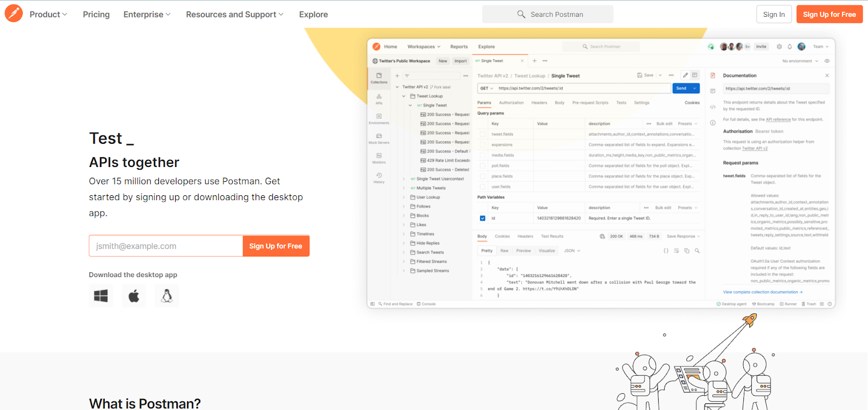
Task: Open Environments in the preview sidebar
Action: coord(379,119)
